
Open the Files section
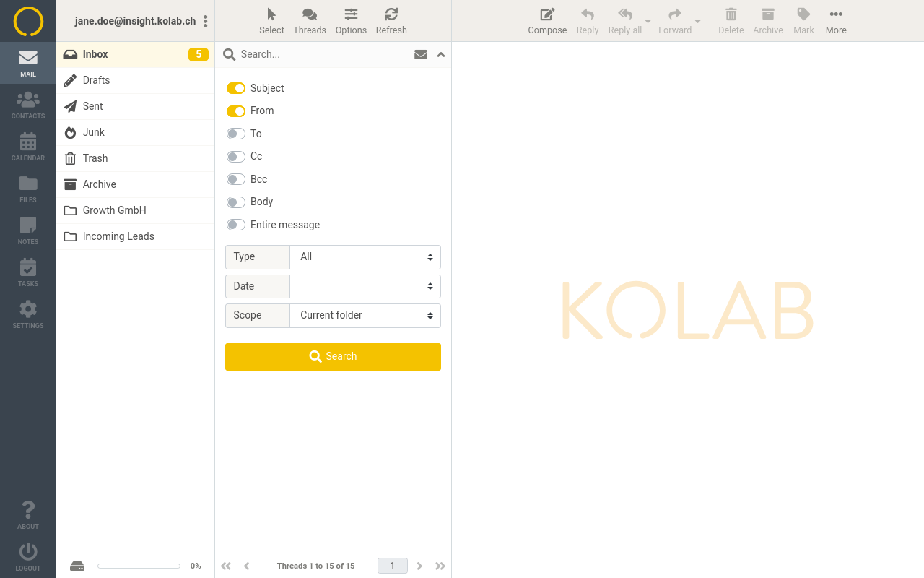(x=28, y=189)
